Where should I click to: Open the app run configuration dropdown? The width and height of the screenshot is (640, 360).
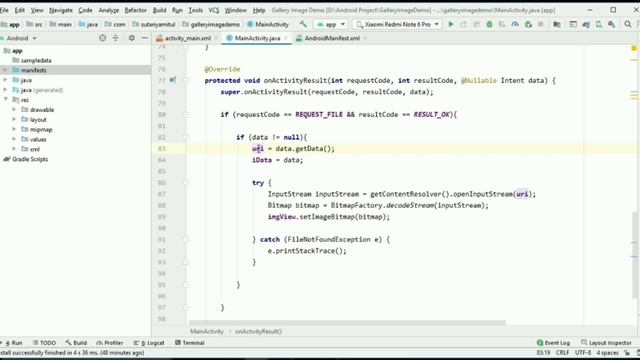(331, 24)
